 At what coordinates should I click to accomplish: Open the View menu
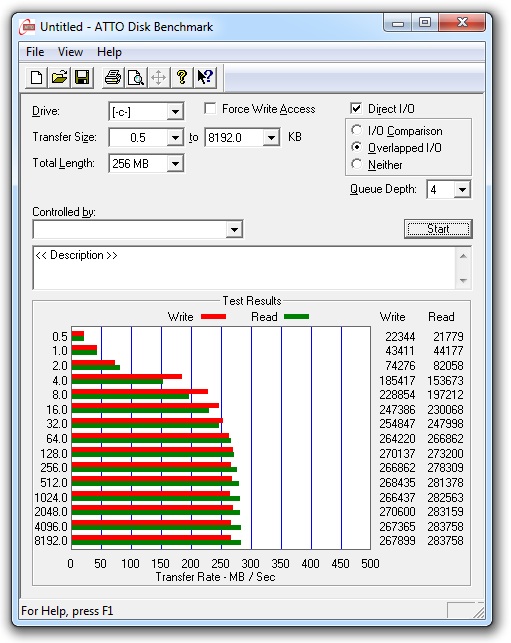pyautogui.click(x=70, y=52)
